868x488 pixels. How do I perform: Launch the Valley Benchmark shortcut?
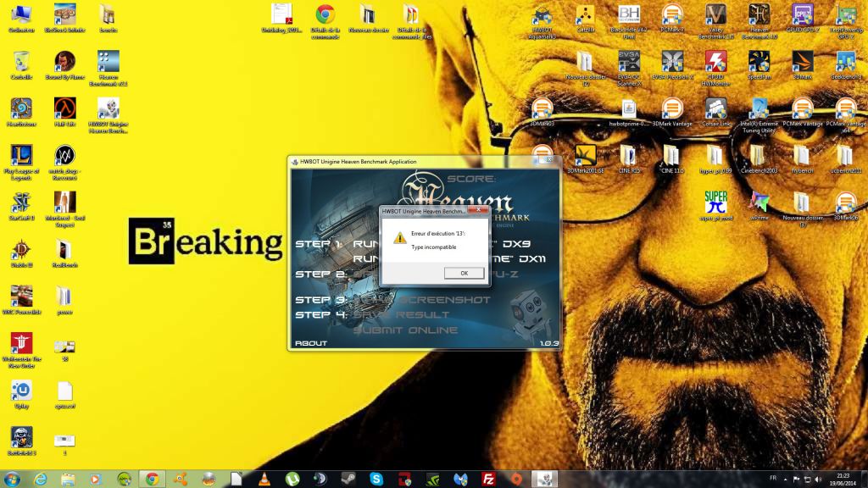point(715,21)
